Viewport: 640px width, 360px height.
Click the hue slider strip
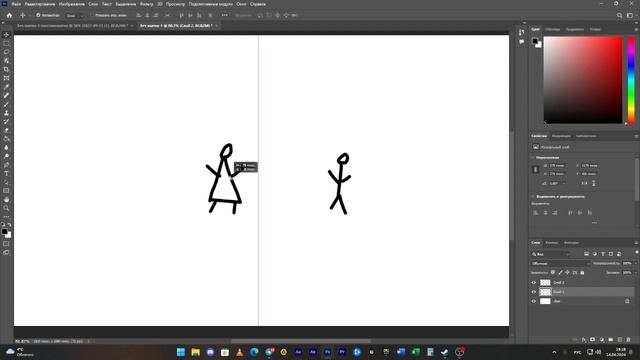[x=631, y=80]
